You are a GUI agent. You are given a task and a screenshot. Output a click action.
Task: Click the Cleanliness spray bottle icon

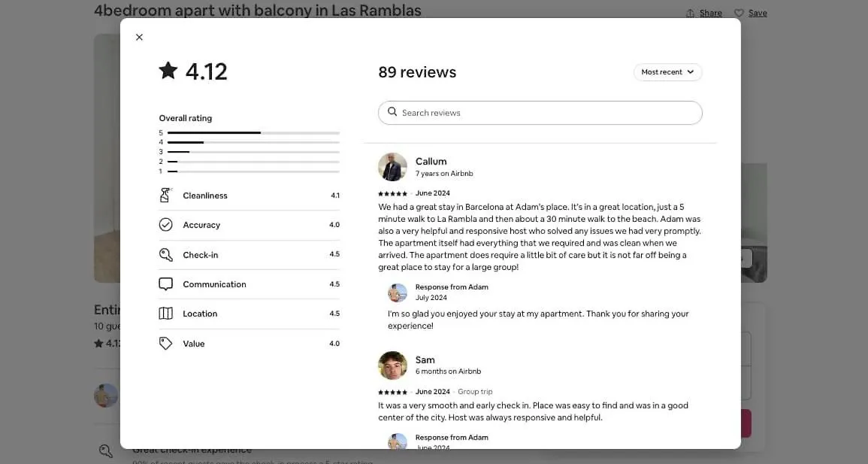tap(165, 196)
